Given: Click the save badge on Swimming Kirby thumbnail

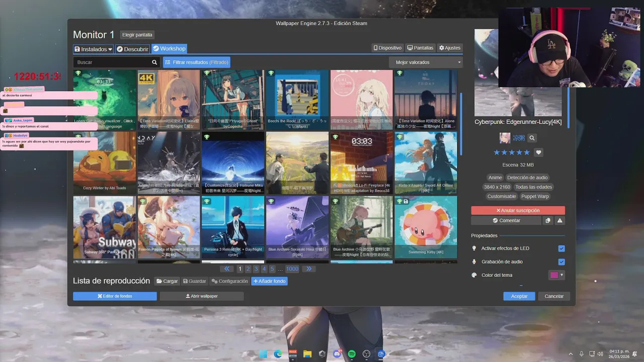Looking at the screenshot, I should tap(406, 201).
